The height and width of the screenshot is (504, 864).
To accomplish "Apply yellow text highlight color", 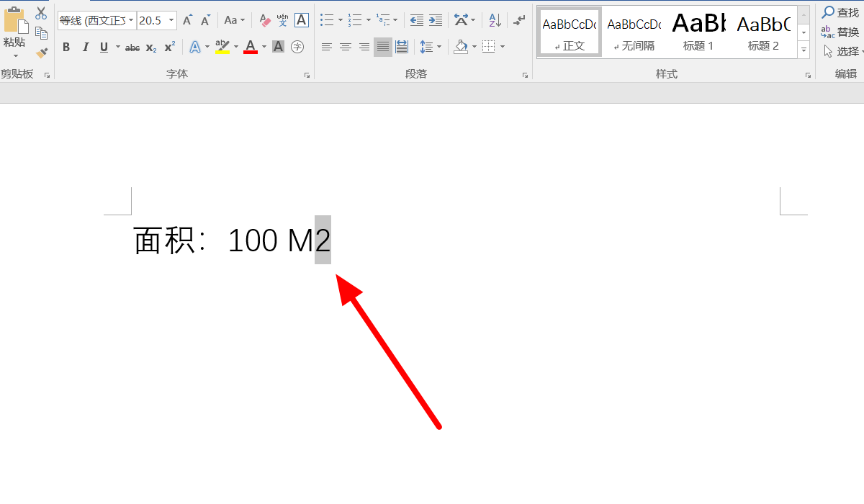I will pos(222,48).
